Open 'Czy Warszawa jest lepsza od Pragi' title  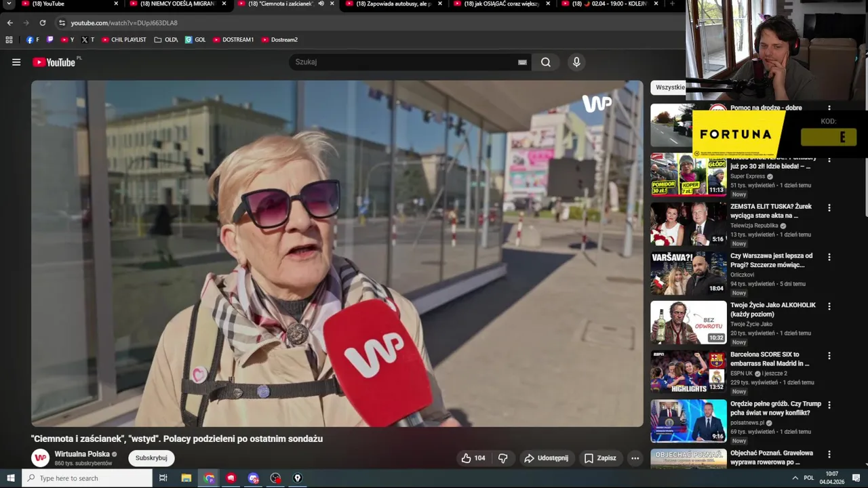pyautogui.click(x=771, y=260)
